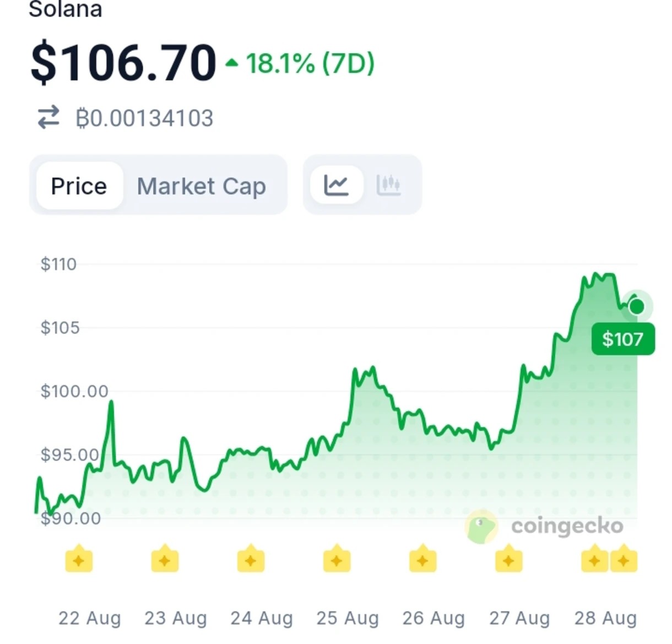Image resolution: width=672 pixels, height=644 pixels.
Task: Select the Price tab
Action: (79, 186)
